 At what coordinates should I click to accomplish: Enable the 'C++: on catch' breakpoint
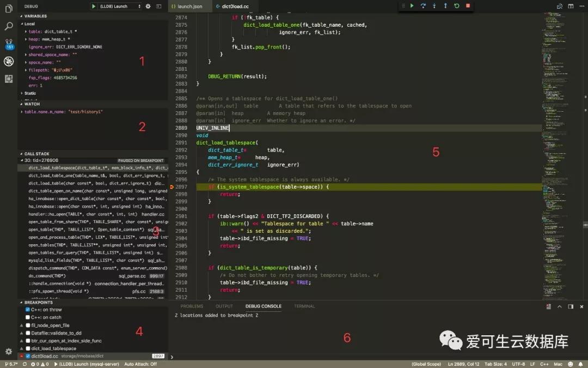[x=27, y=317]
